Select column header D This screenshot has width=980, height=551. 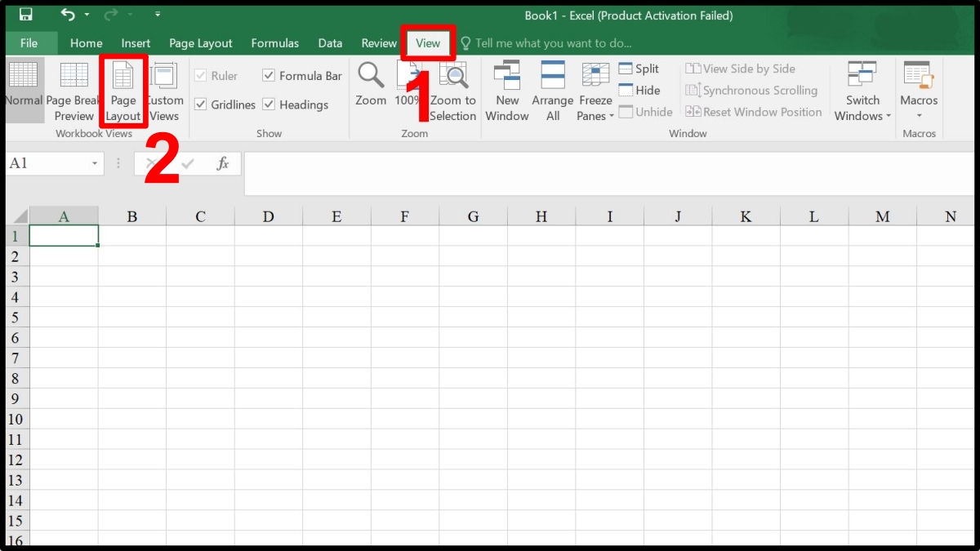268,216
